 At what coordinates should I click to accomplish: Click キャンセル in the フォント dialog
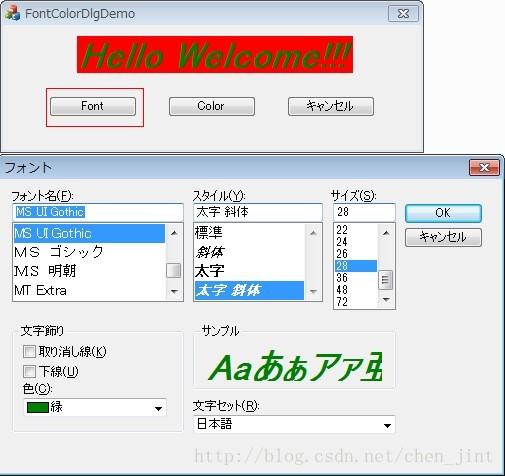pos(443,237)
